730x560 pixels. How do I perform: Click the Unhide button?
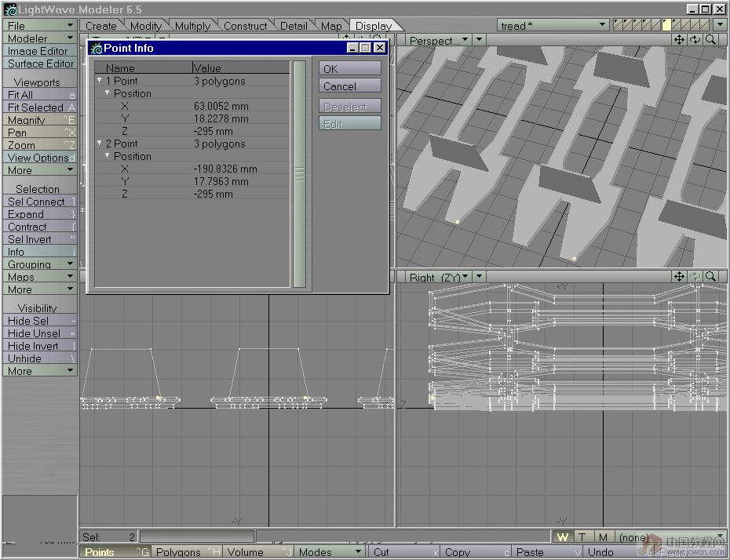click(40, 358)
